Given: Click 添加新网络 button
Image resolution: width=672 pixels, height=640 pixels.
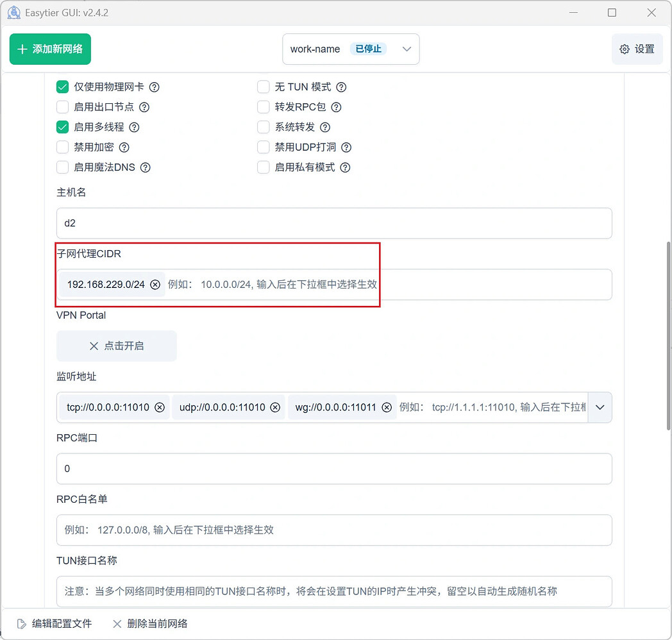Looking at the screenshot, I should pyautogui.click(x=50, y=49).
